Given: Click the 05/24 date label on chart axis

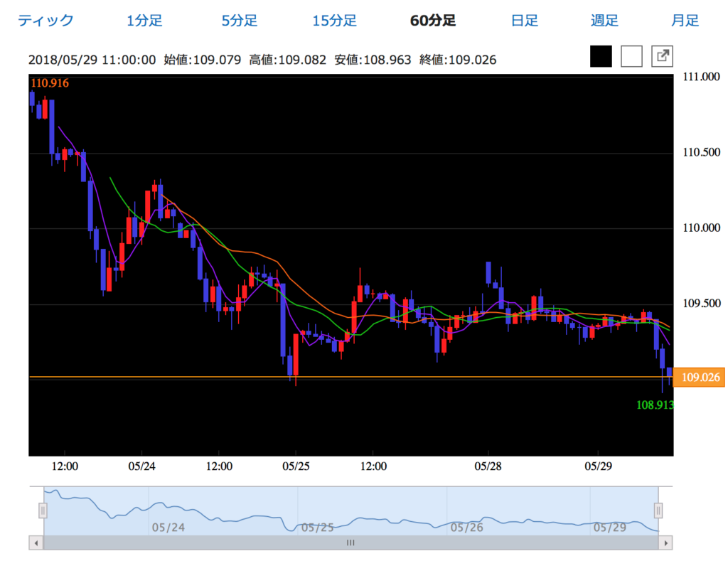Looking at the screenshot, I should 141,466.
